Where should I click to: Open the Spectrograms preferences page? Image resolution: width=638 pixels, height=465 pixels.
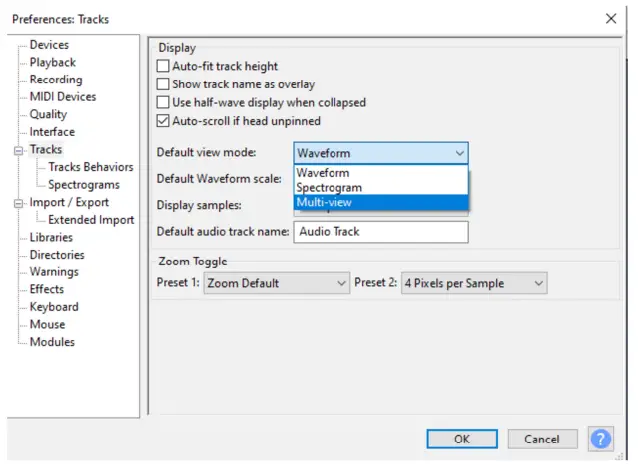coord(84,185)
